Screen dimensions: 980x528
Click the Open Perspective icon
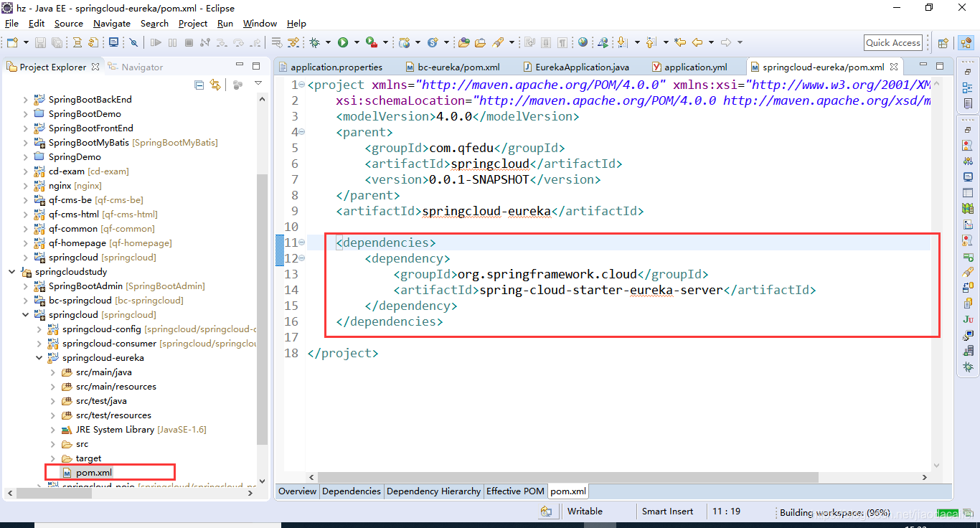[x=943, y=43]
